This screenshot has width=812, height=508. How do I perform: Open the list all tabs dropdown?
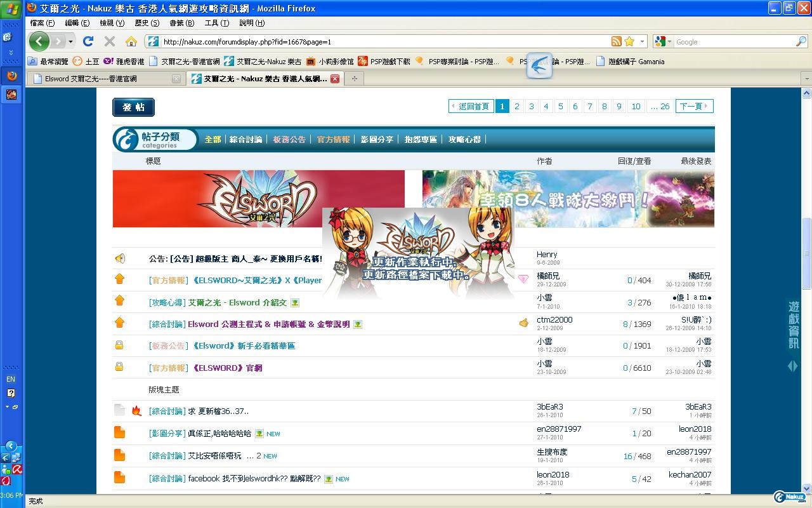pos(806,79)
